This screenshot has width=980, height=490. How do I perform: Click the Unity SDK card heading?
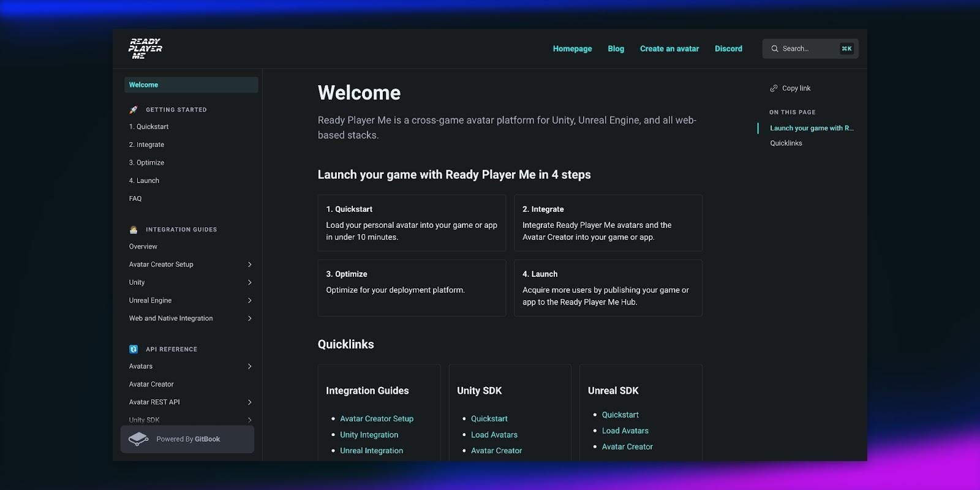coord(480,391)
